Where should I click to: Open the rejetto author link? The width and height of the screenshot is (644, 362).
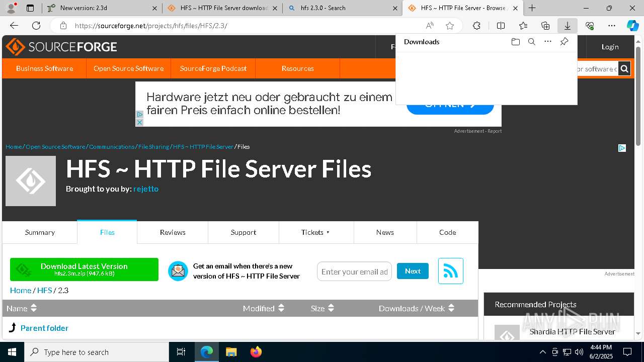146,189
